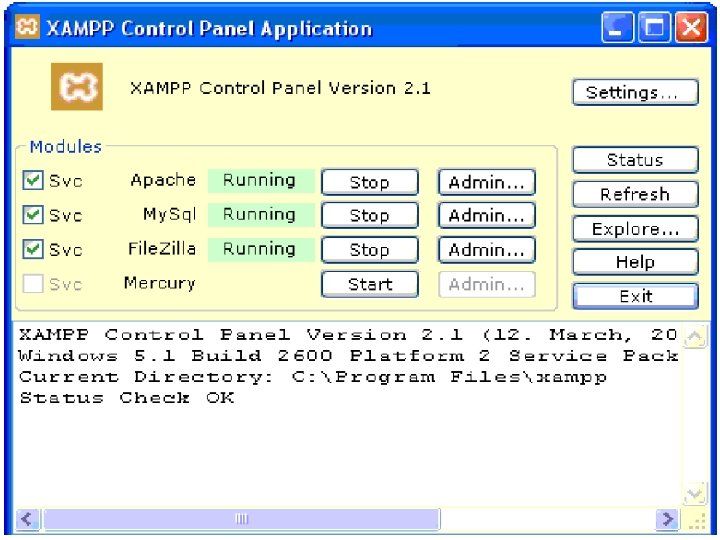Click the MySql module name
The image size is (720, 540).
(x=169, y=214)
